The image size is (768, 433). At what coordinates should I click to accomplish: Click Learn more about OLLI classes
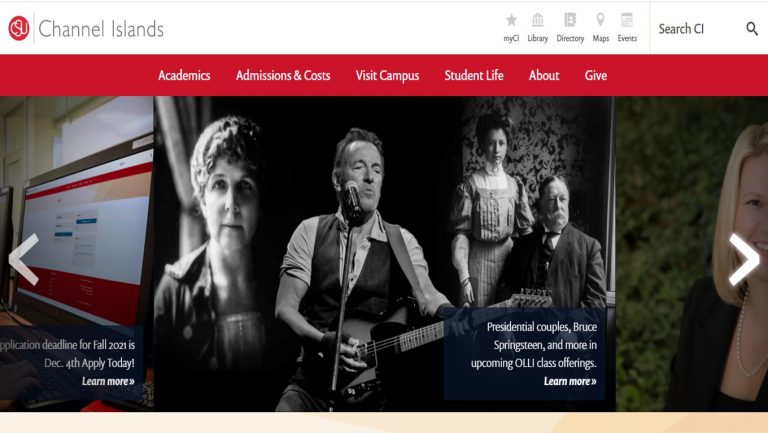pos(570,381)
